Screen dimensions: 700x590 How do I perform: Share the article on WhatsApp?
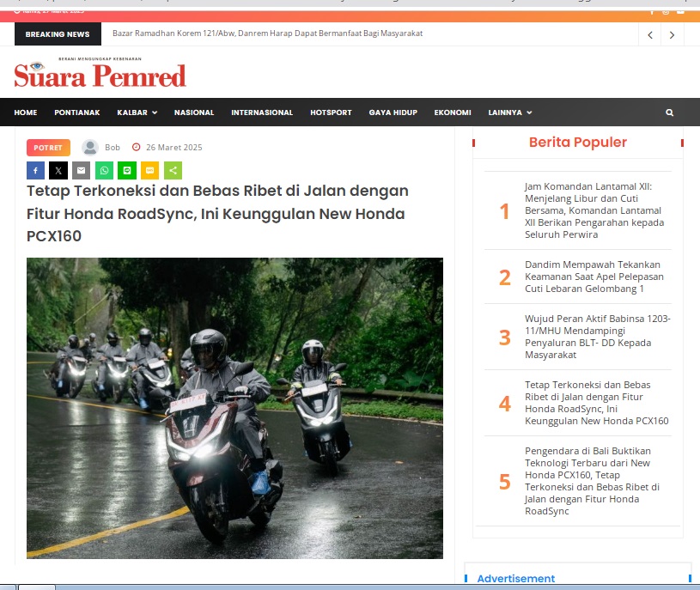pos(104,171)
